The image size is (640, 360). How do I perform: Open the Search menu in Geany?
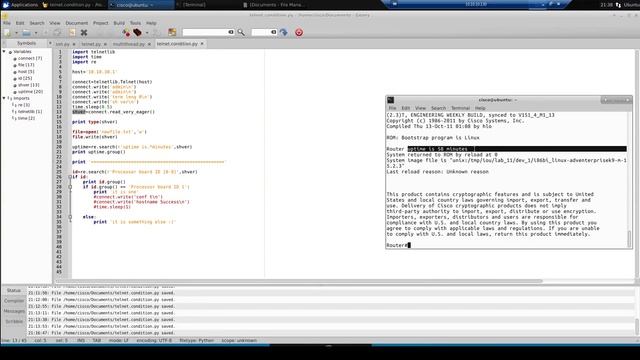pos(37,23)
